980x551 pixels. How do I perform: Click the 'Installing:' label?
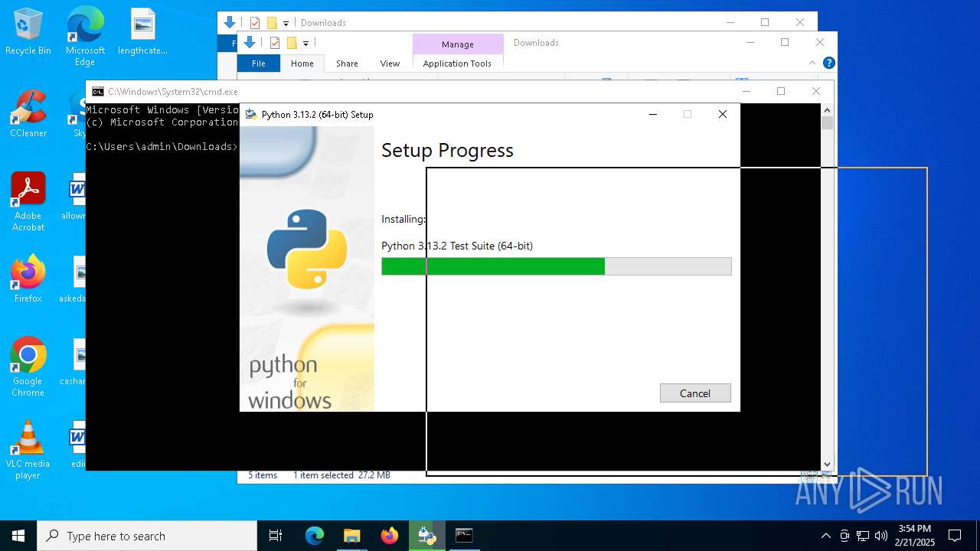click(x=403, y=219)
